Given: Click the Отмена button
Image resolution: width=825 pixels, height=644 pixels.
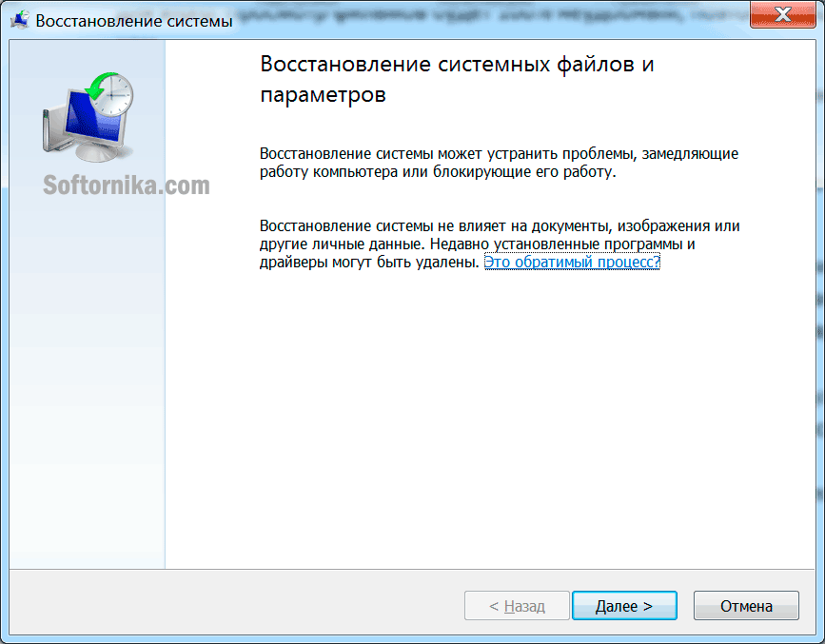Looking at the screenshot, I should click(746, 606).
